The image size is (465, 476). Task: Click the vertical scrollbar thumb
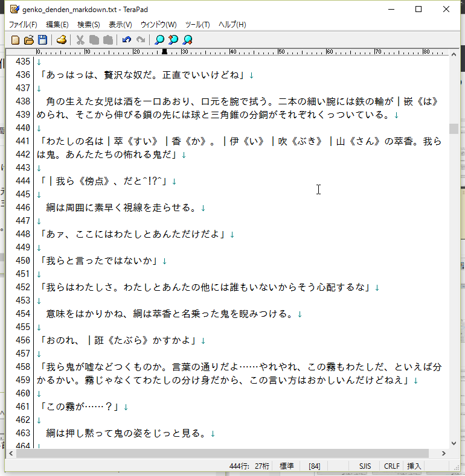tap(454, 129)
